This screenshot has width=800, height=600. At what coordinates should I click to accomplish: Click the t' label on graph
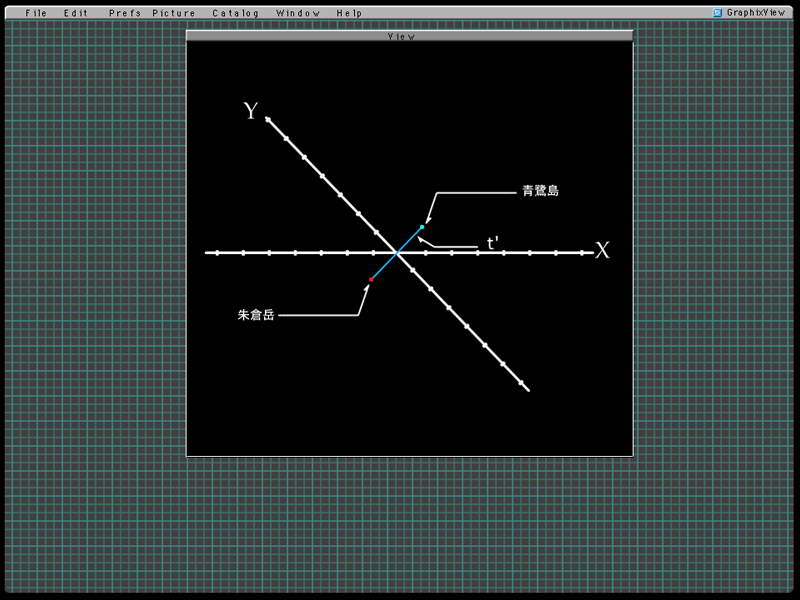(493, 243)
